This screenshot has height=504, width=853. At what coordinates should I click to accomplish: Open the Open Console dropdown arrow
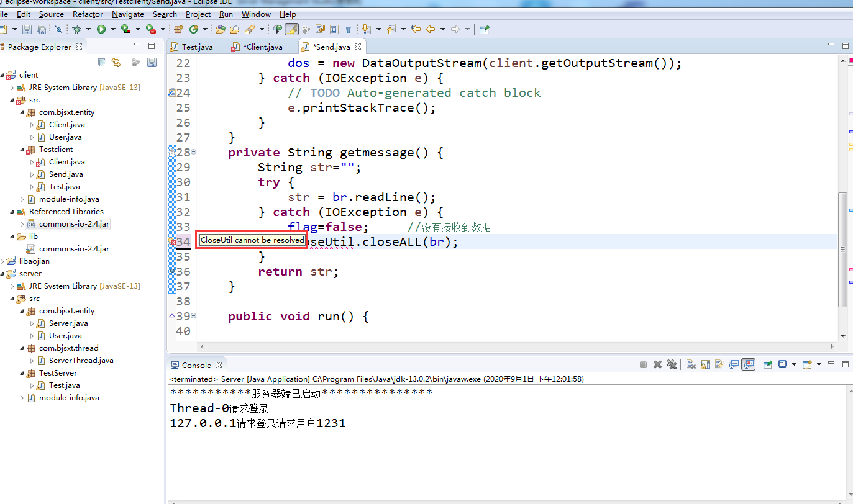click(819, 364)
